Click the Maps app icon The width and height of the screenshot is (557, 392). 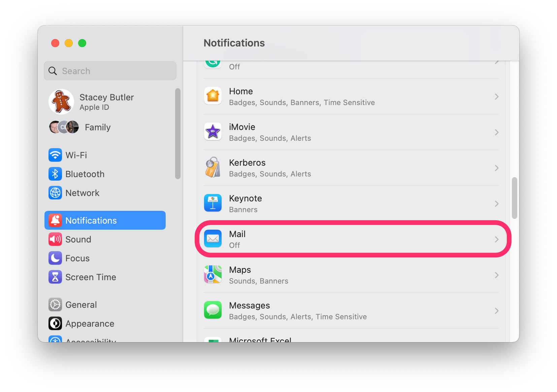[213, 274]
